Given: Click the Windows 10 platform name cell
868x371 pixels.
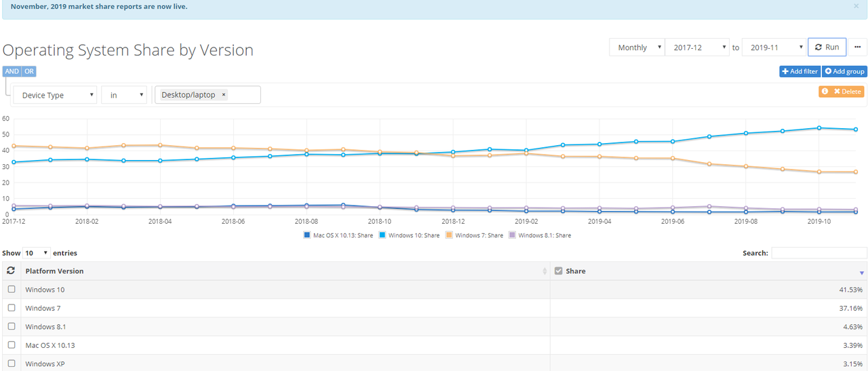Looking at the screenshot, I should click(x=285, y=290).
